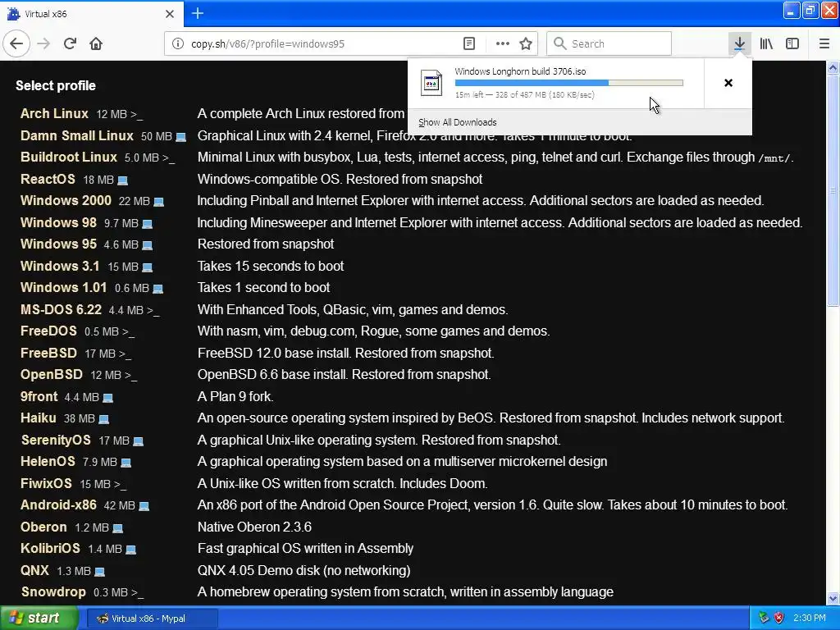Open a new tab with the plus button
The image size is (840, 630).
tap(198, 13)
